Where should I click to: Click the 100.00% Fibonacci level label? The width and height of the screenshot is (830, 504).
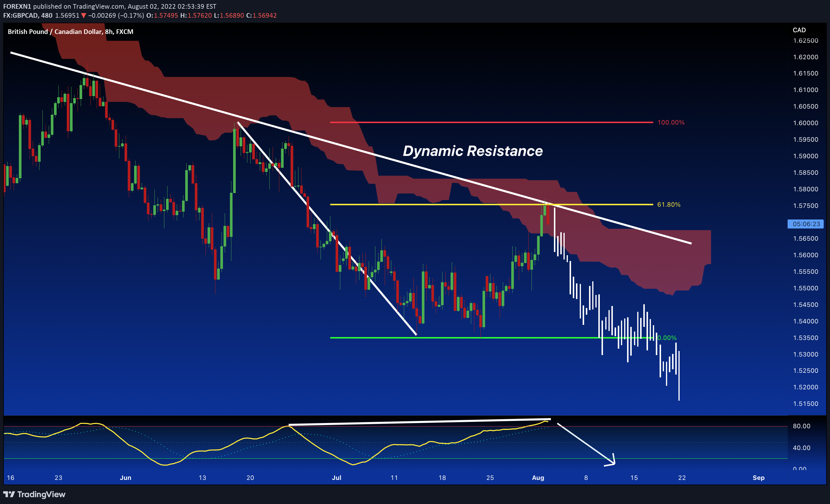[671, 122]
